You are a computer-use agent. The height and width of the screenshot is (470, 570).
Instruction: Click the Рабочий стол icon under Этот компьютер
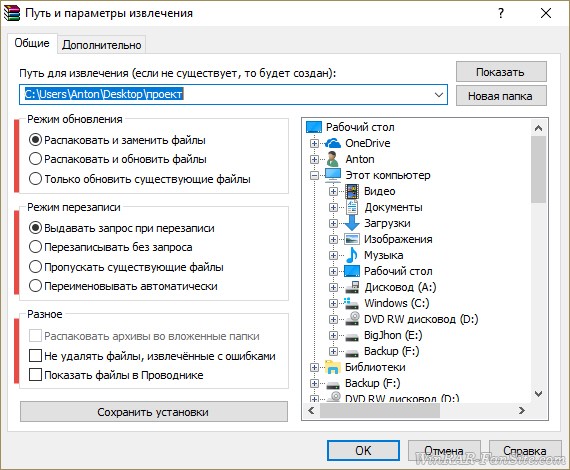tap(352, 271)
